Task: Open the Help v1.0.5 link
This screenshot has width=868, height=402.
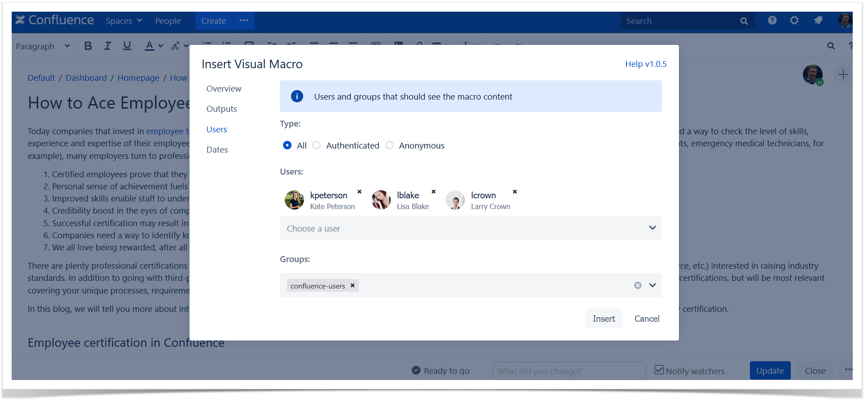Action: click(646, 64)
